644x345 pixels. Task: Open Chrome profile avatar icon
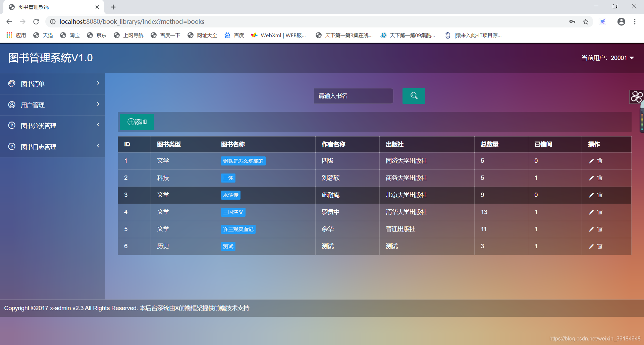tap(621, 22)
